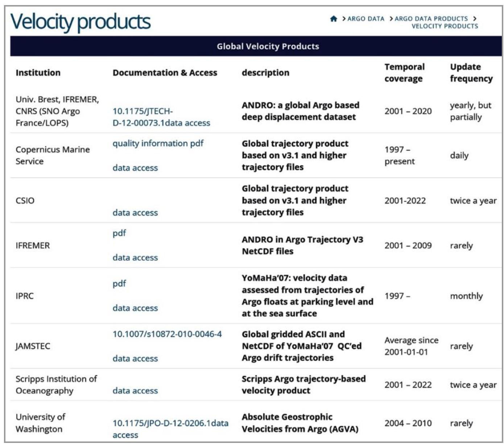Click data access in the JAMSTEC row

pos(135,358)
